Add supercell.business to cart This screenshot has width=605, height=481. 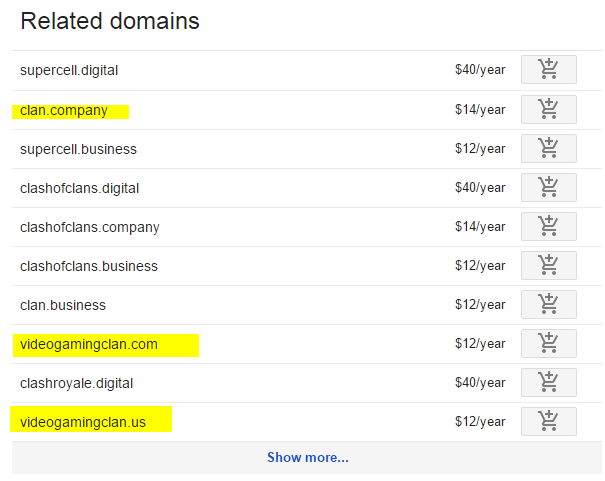point(548,148)
